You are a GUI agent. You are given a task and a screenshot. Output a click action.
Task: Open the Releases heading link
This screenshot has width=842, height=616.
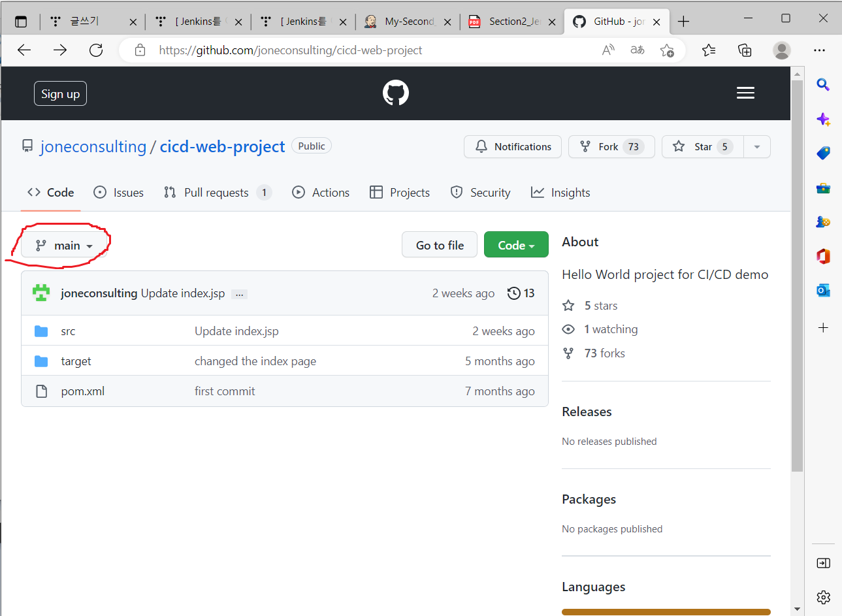587,412
